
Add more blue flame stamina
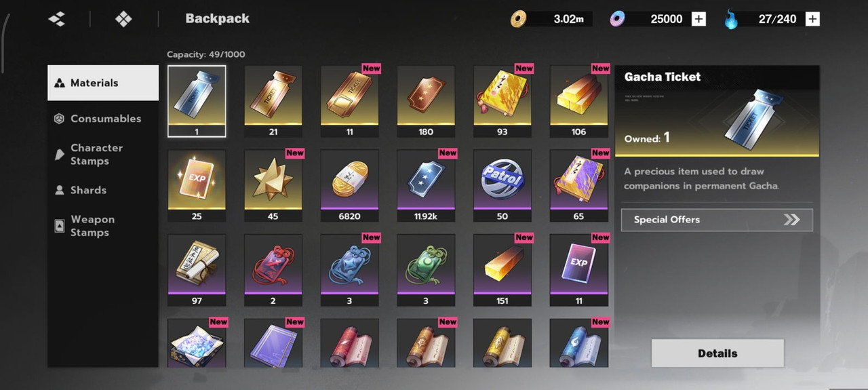point(812,19)
